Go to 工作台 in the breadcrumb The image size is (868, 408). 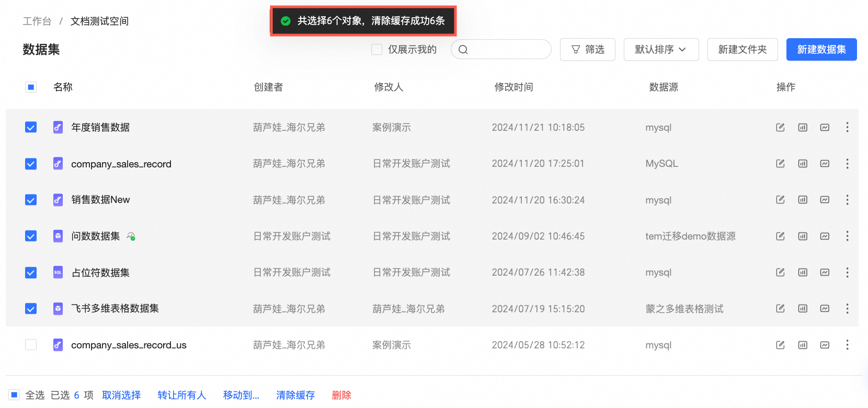[x=37, y=21]
